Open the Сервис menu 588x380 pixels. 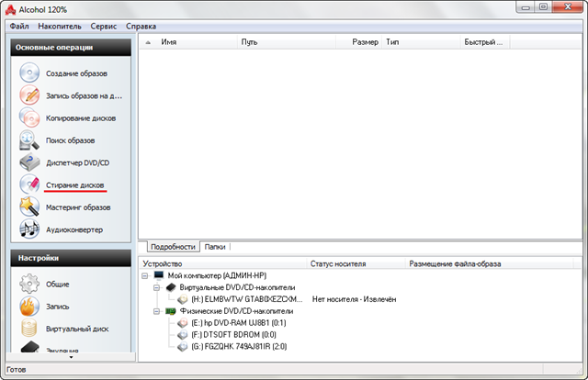pos(104,27)
